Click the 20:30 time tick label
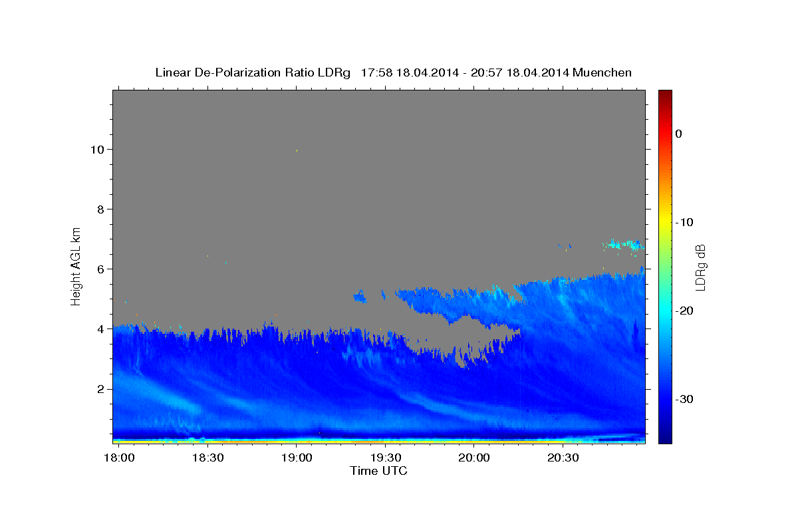Viewport: 798px width, 532px height. click(563, 458)
